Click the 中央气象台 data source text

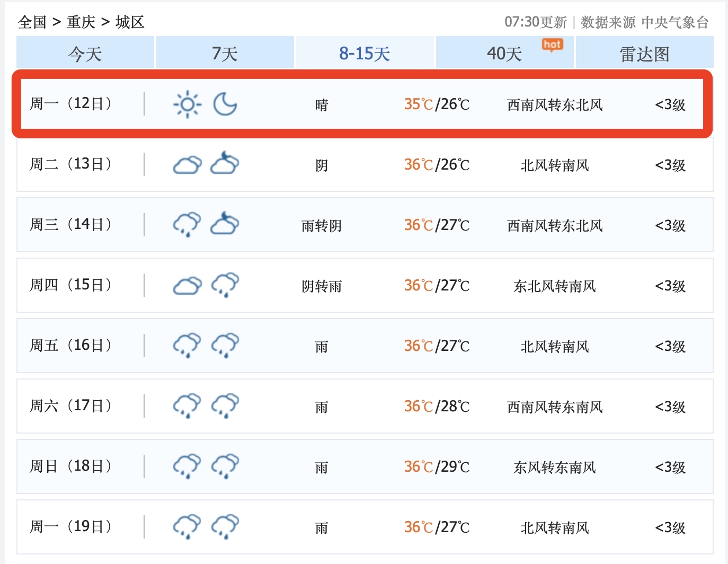tap(675, 22)
